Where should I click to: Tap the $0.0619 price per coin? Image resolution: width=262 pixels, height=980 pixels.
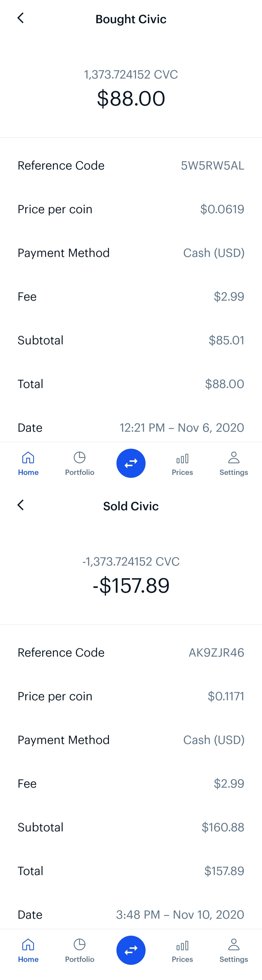point(222,209)
